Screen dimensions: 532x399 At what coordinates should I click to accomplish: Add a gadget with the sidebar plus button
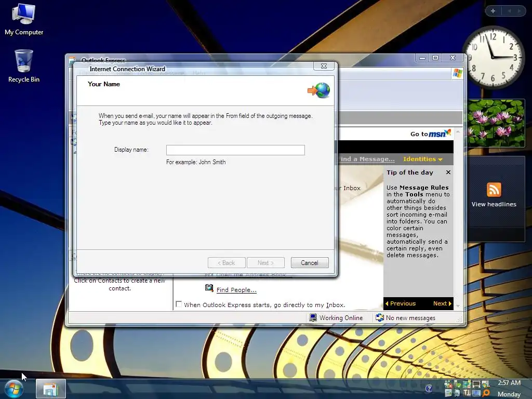coord(493,11)
